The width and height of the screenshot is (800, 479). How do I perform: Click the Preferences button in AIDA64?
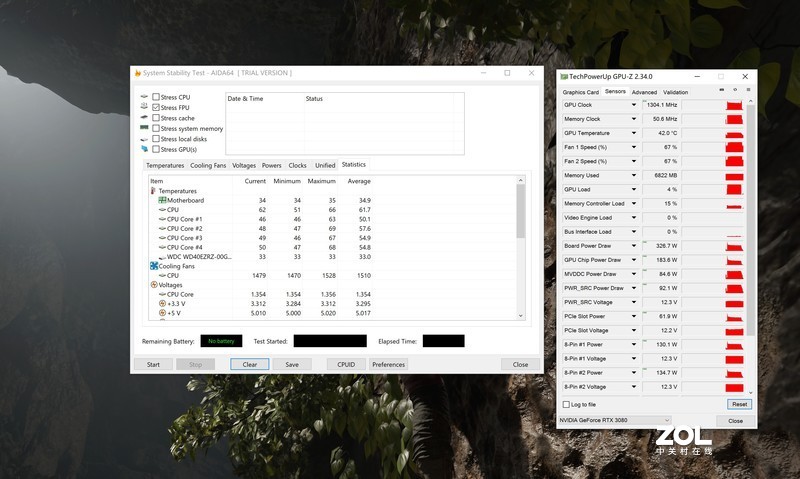[389, 364]
